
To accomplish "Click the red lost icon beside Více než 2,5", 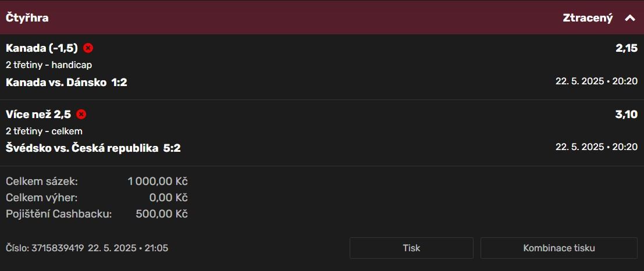I will (x=81, y=115).
